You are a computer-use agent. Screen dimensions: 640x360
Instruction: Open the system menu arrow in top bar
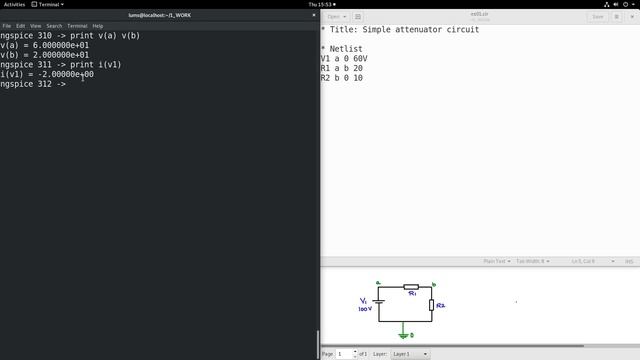click(x=633, y=4)
